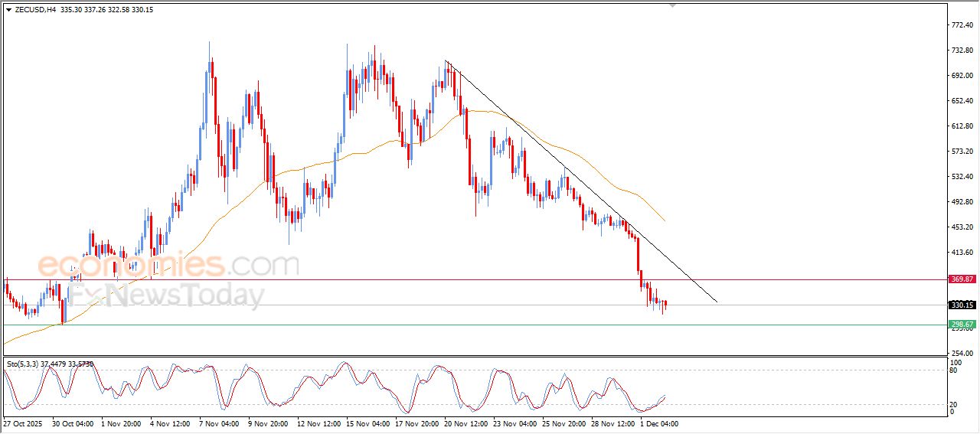This screenshot has width=980, height=434.
Task: Click the 1 Dec 04:00 time label
Action: point(659,423)
